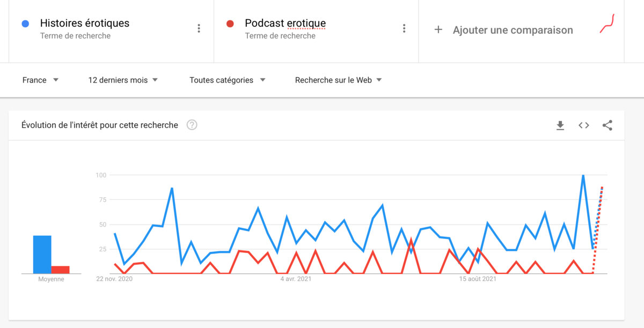Click the 4 avr. 2021 axis label

pyautogui.click(x=296, y=279)
